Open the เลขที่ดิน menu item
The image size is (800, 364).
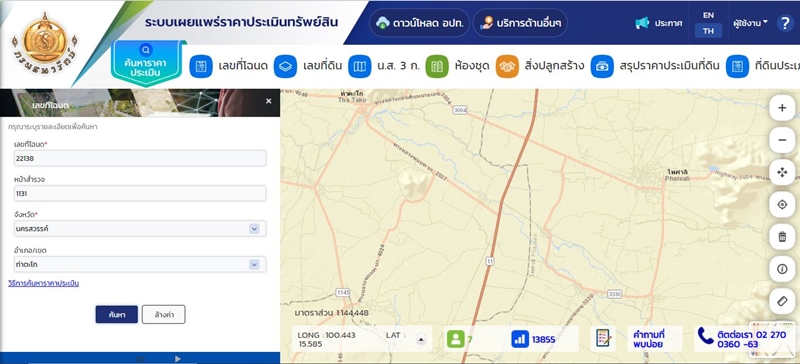tap(322, 66)
